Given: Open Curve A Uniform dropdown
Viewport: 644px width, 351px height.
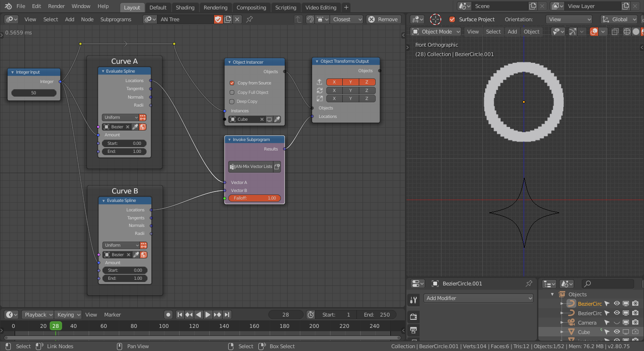Looking at the screenshot, I should point(120,117).
